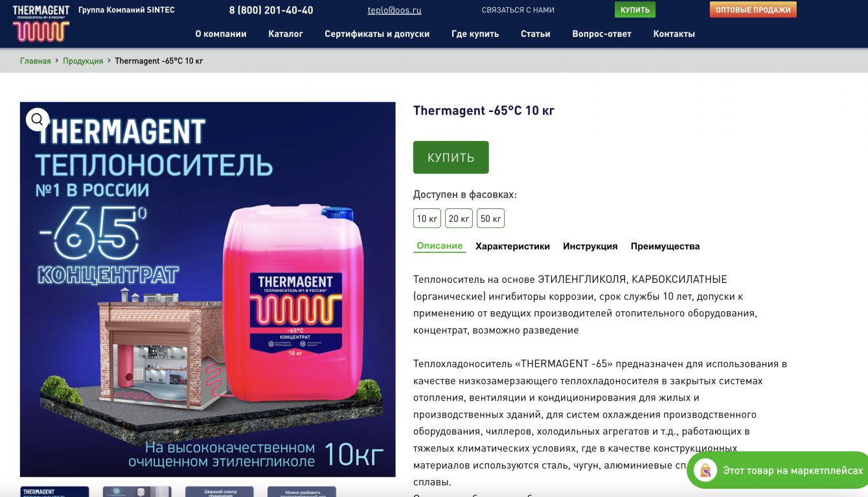The image size is (868, 497).
Task: Open the Инструкция tab
Action: point(590,246)
